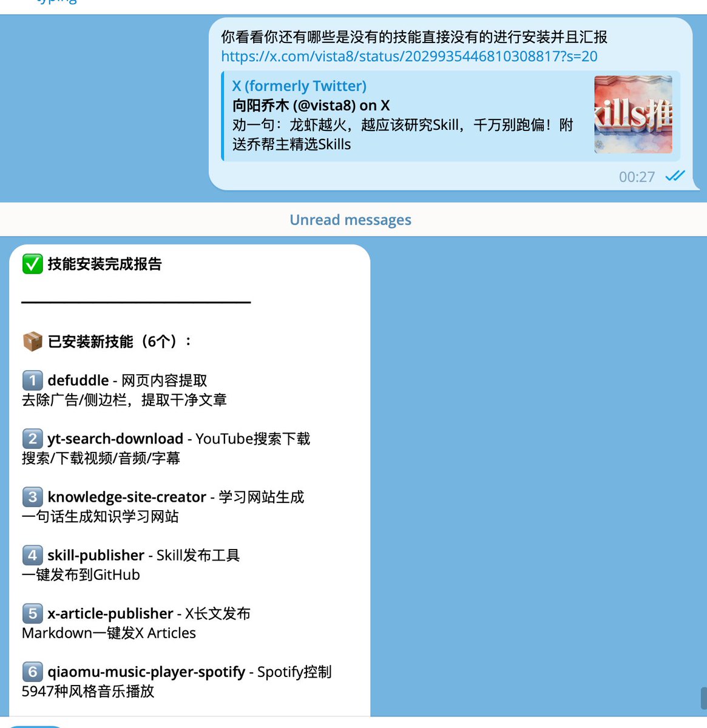Open the x.com/vista8 status link
707x728 pixels.
click(x=409, y=56)
